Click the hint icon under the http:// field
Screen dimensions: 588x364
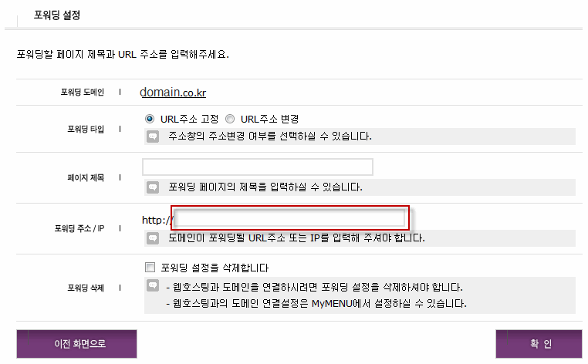153,238
